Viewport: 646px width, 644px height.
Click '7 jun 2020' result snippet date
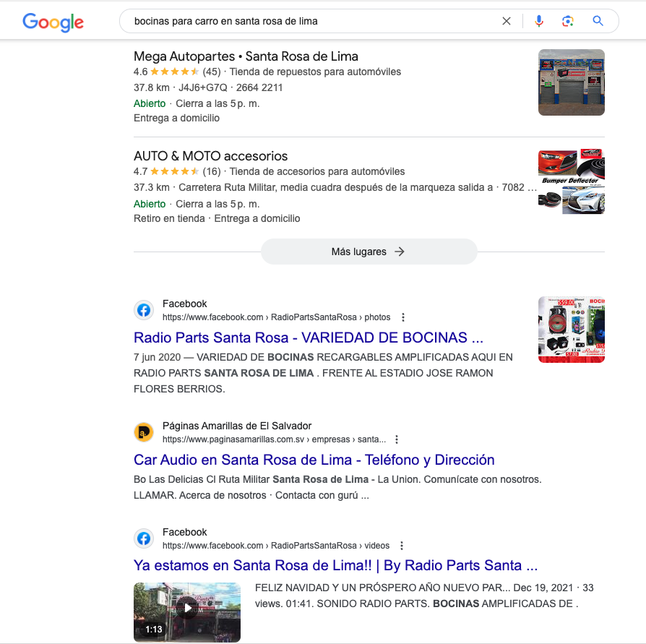point(157,357)
